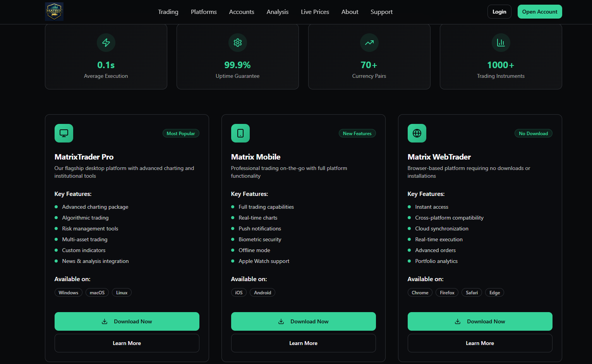Click the bar chart Trading Instruments icon

point(501,43)
